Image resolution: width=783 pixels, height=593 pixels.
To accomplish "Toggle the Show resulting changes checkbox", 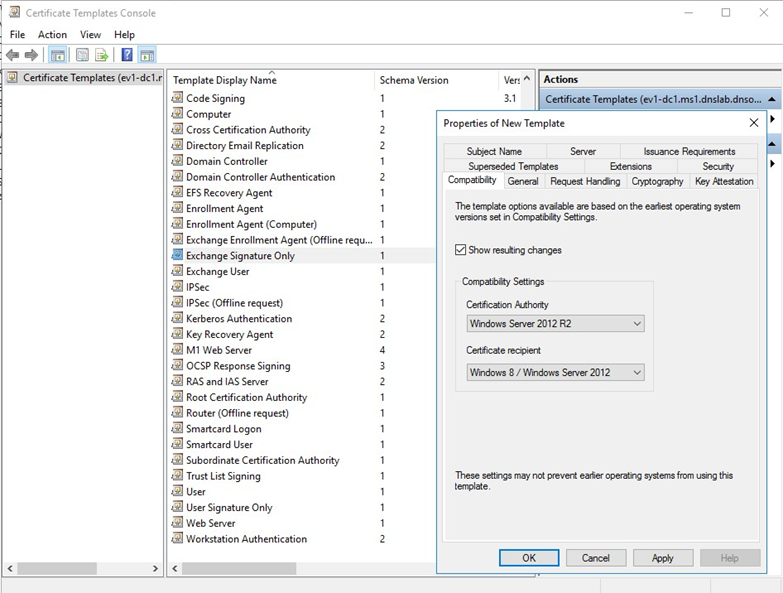I will (x=460, y=250).
